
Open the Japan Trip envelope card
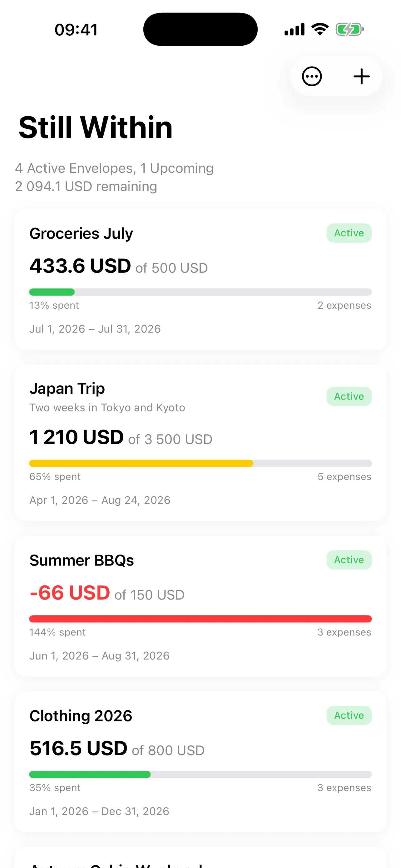coord(200,443)
